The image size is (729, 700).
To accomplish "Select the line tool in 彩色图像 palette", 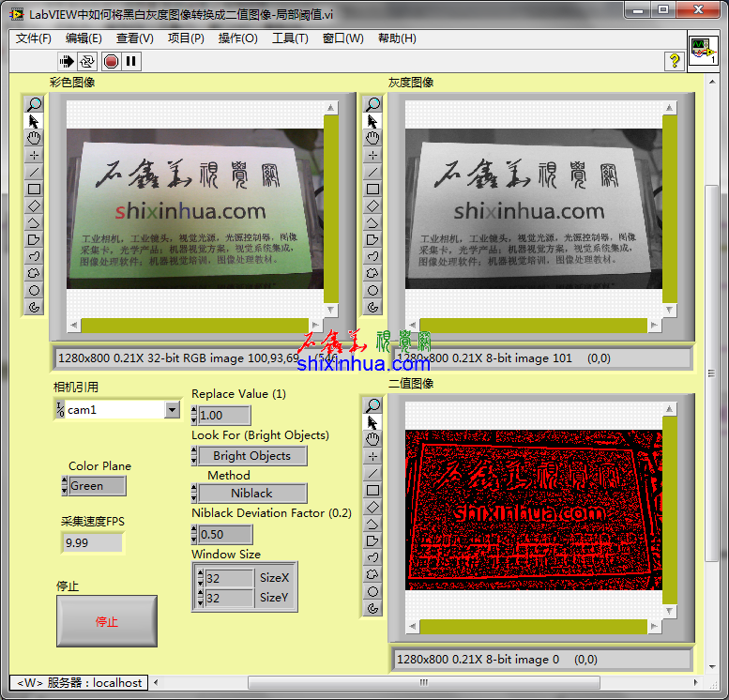I will [34, 172].
